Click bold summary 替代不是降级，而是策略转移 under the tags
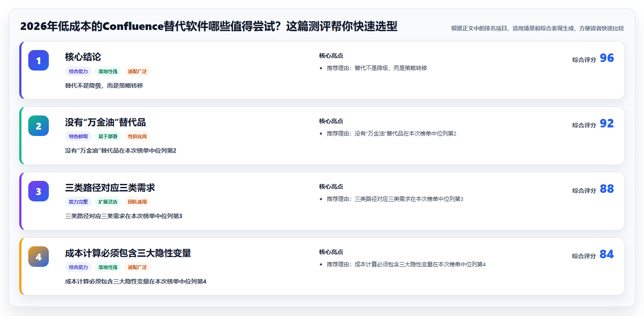The image size is (644, 316). [x=104, y=86]
